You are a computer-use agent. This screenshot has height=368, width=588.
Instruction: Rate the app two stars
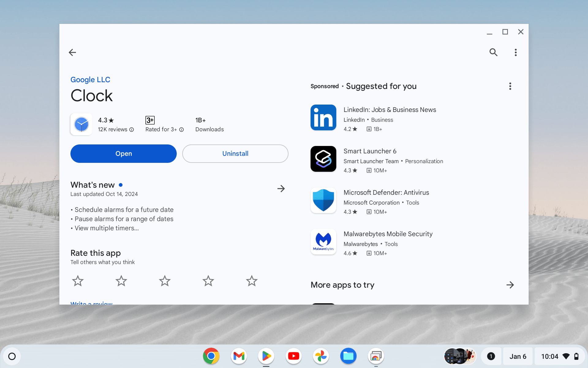point(121,281)
